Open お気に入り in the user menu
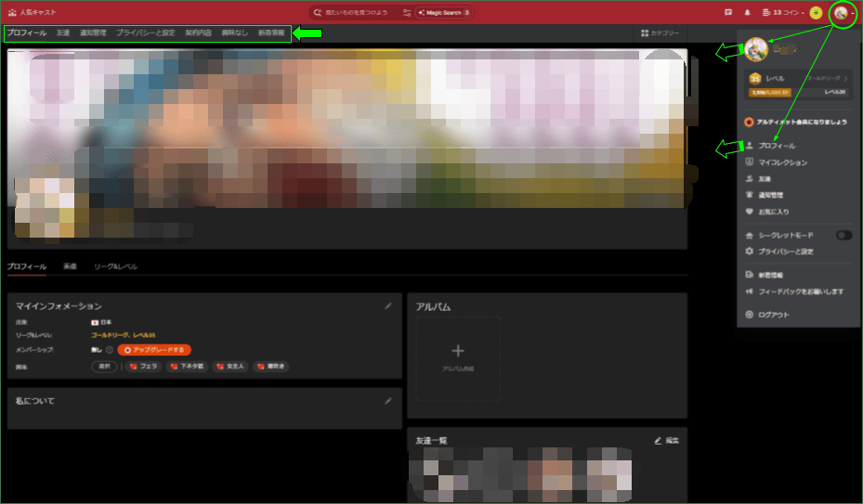 pyautogui.click(x=773, y=212)
